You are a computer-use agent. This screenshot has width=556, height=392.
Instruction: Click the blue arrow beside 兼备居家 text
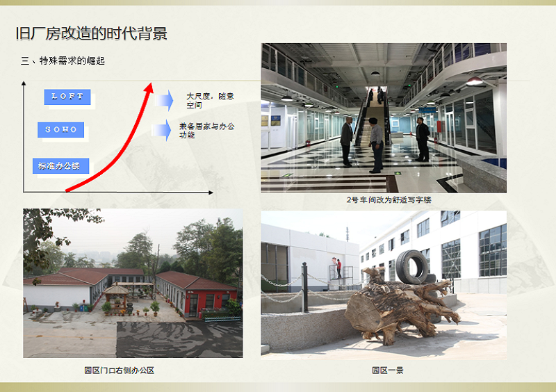click(x=162, y=130)
